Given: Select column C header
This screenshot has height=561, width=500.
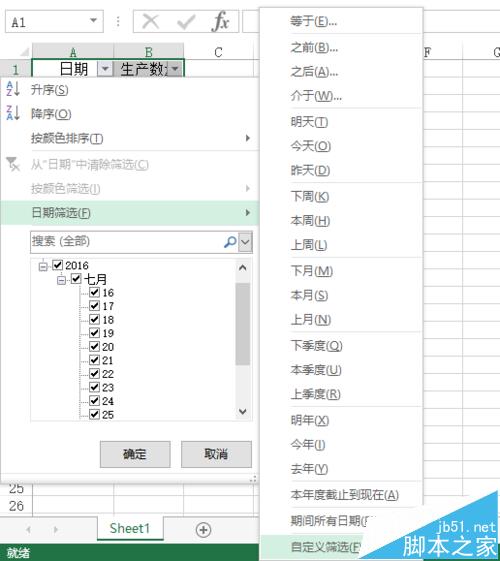Looking at the screenshot, I should coord(219,52).
